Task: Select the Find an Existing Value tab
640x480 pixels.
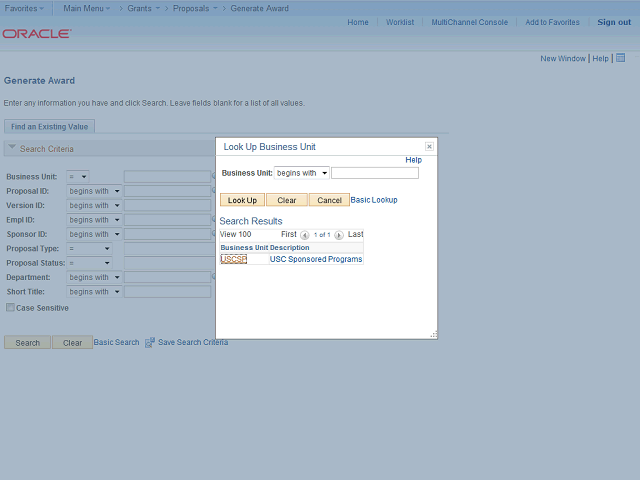Action: click(49, 127)
